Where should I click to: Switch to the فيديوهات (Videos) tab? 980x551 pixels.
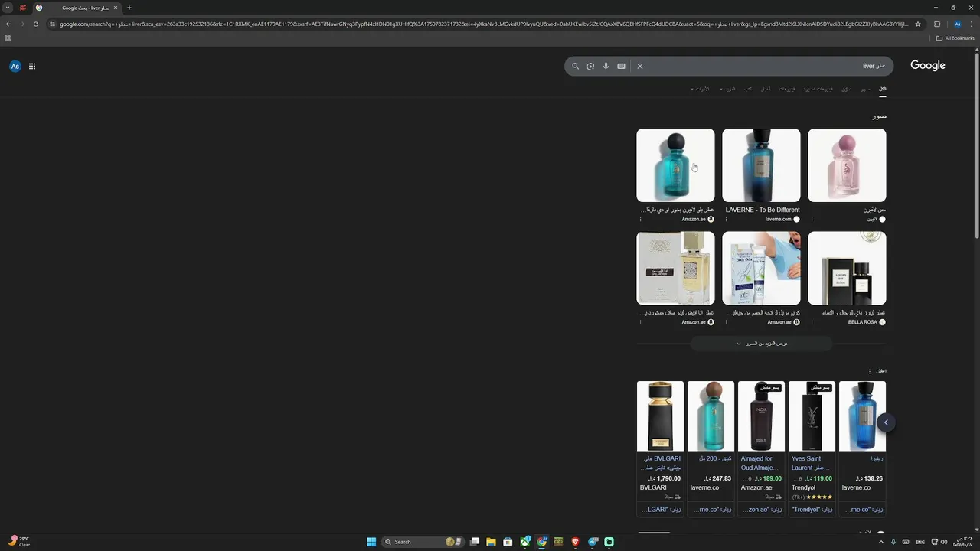787,89
